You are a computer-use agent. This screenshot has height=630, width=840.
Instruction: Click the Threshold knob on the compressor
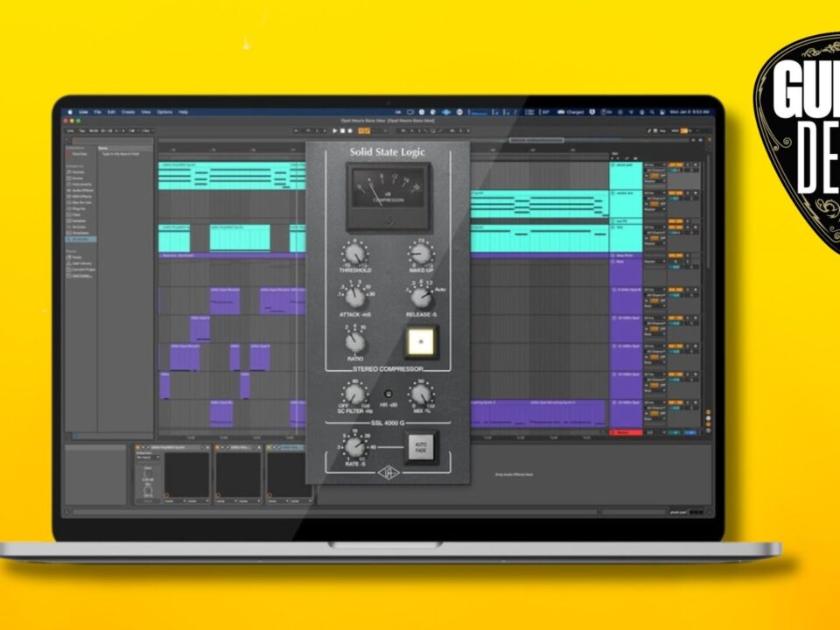click(x=355, y=255)
